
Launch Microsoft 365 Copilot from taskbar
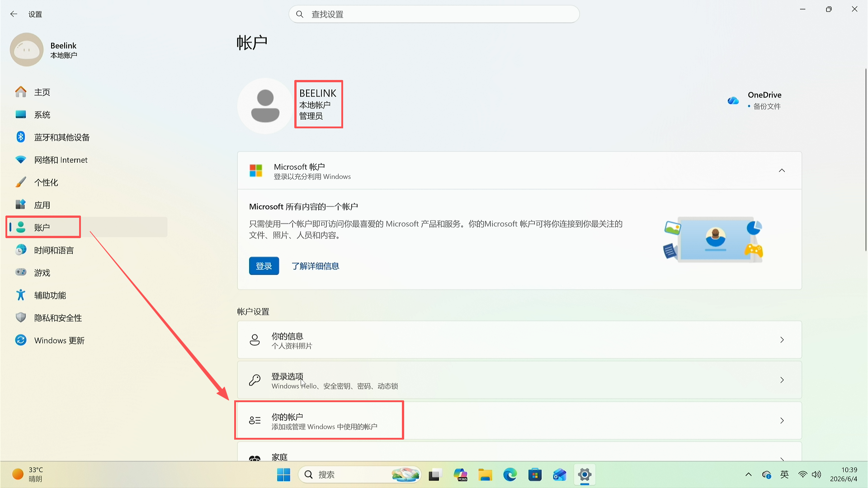[461, 475]
